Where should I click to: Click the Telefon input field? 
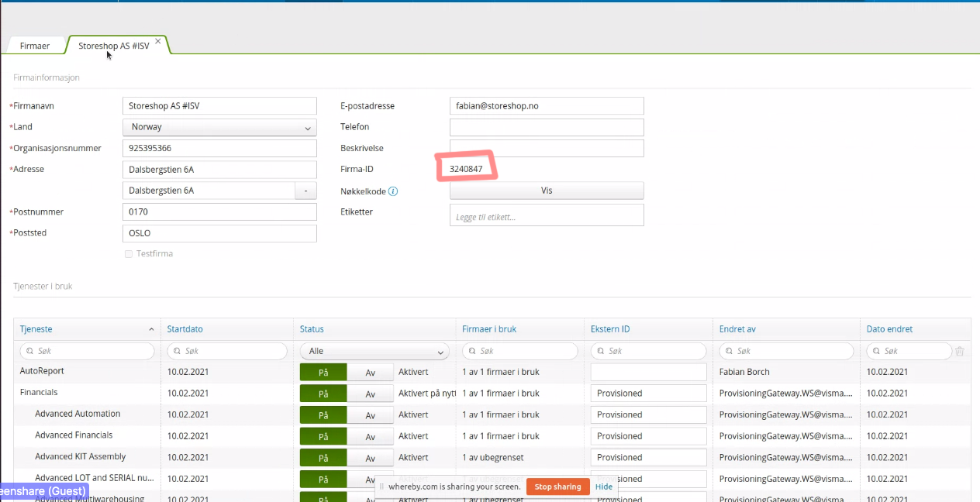point(547,127)
